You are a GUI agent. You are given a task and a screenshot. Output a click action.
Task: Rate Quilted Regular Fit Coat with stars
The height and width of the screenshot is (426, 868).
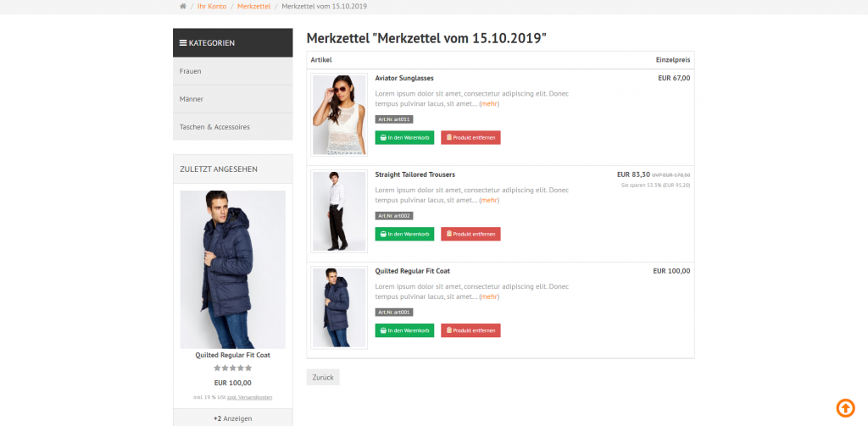232,368
